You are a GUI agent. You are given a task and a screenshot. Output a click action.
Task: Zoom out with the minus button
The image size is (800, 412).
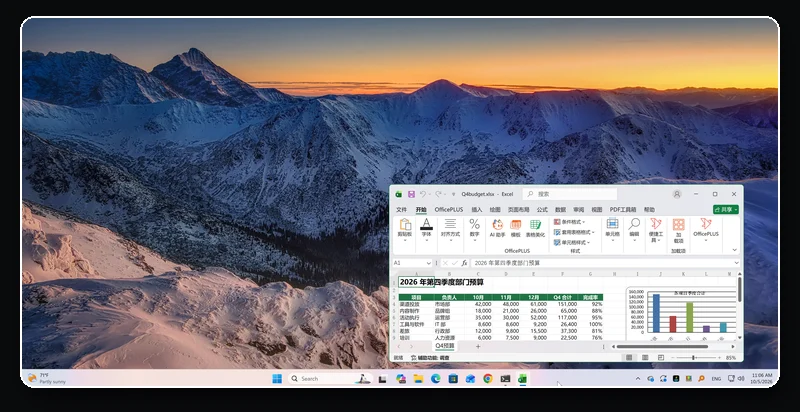673,358
